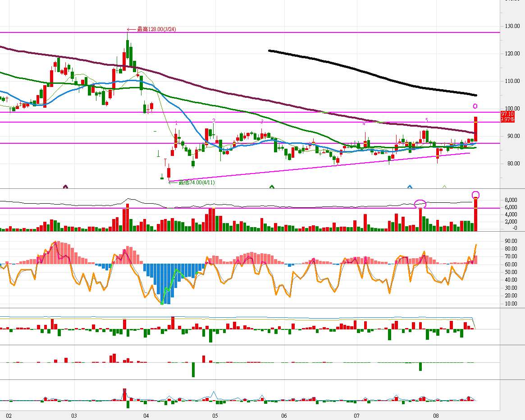
Task: Click the magenta number 1 wave label
Action: (176, 123)
